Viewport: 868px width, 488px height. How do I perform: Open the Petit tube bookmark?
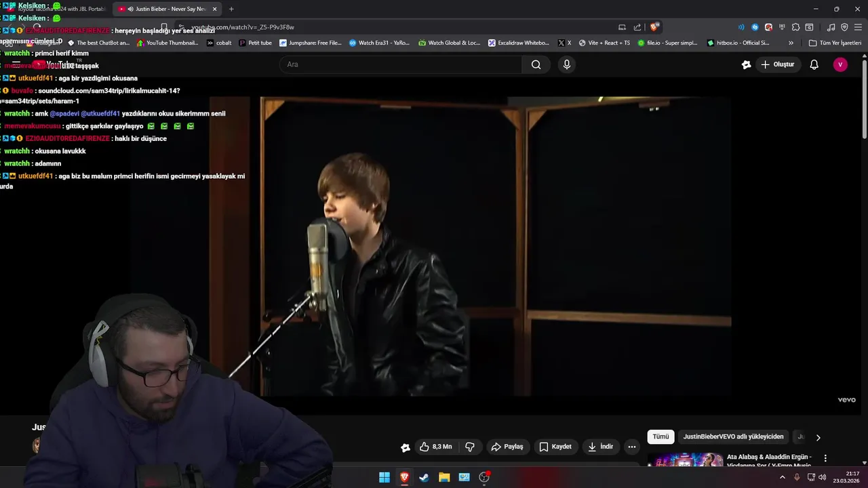(256, 43)
